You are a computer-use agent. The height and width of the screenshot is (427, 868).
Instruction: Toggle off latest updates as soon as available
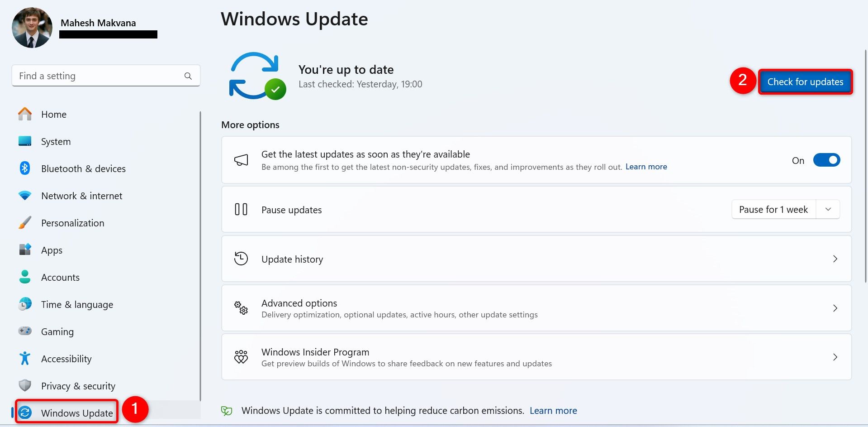pos(827,160)
